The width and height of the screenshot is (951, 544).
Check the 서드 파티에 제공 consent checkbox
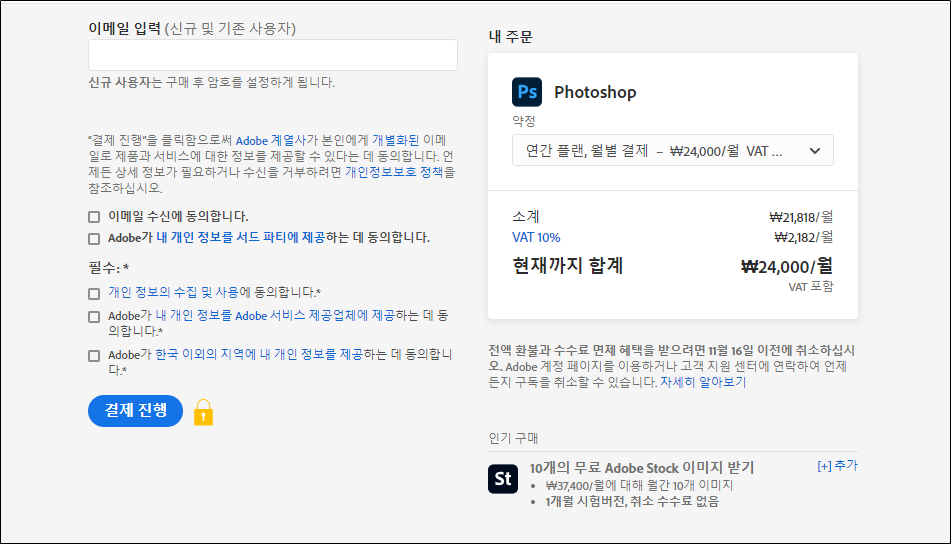(94, 239)
